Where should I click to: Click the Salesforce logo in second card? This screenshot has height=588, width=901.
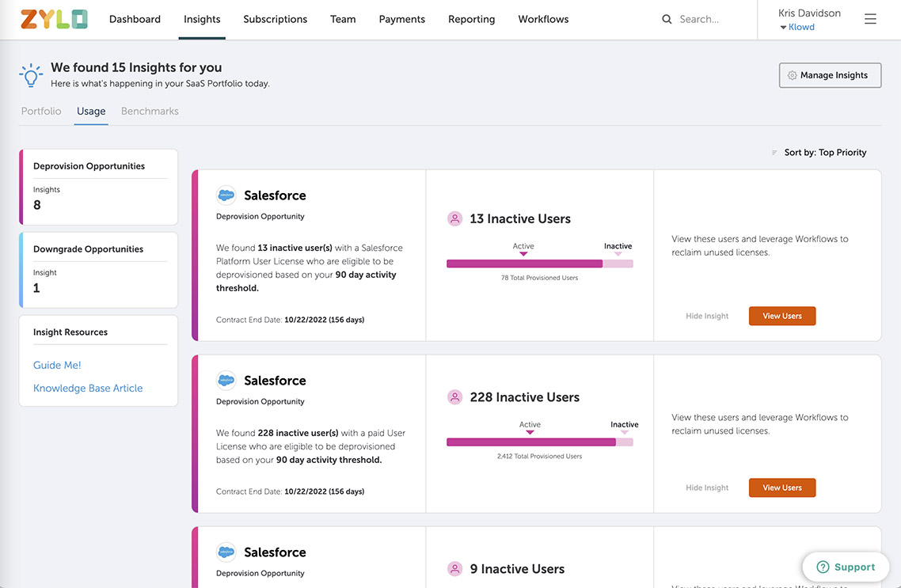click(226, 381)
